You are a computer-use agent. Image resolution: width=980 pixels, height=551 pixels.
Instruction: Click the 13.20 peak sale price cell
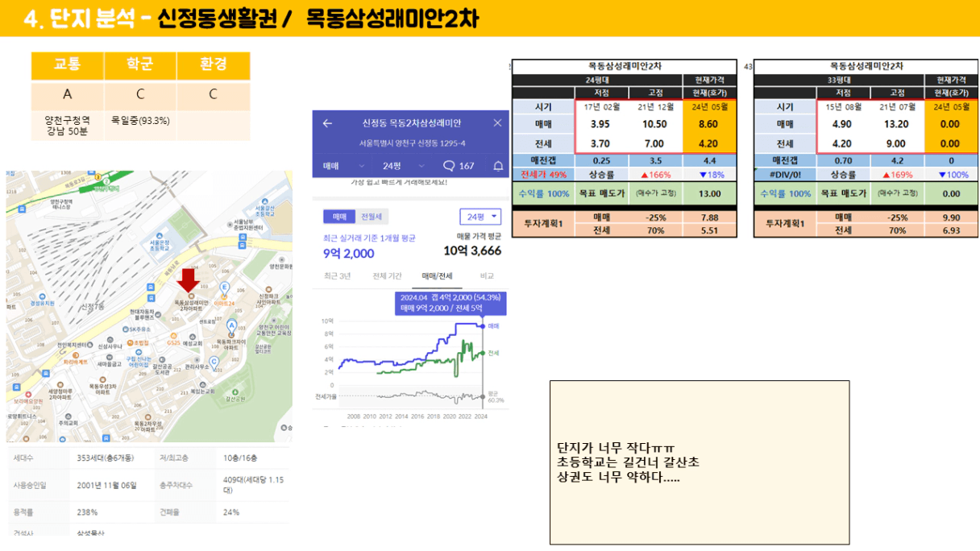point(897,124)
